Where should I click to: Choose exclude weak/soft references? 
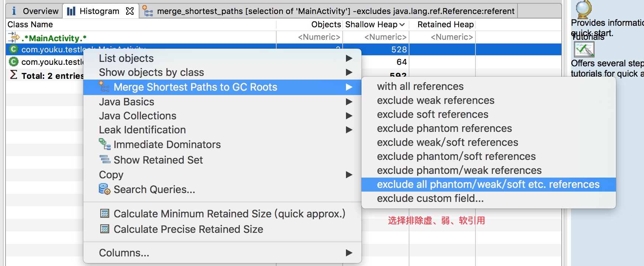pos(489,142)
